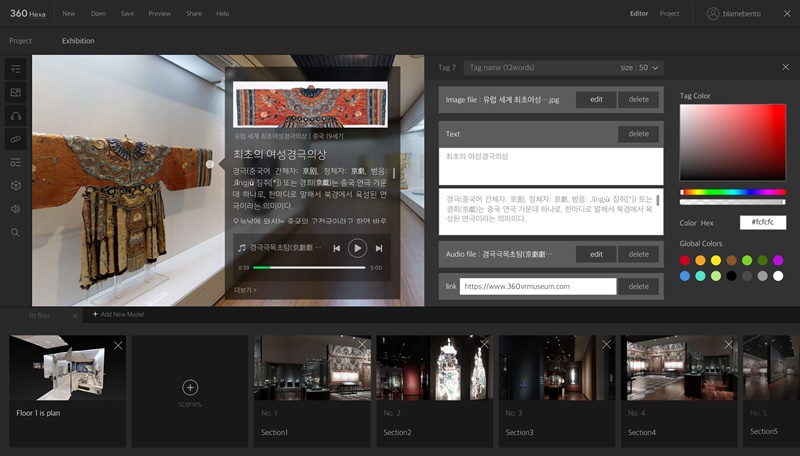This screenshot has width=800, height=456.
Task: Play the audio track in preview
Action: [357, 248]
